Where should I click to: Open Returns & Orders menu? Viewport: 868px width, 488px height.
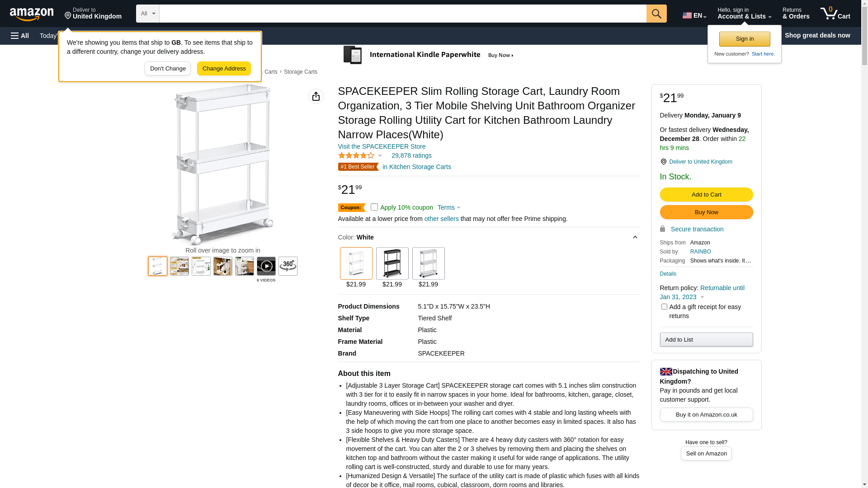[796, 14]
